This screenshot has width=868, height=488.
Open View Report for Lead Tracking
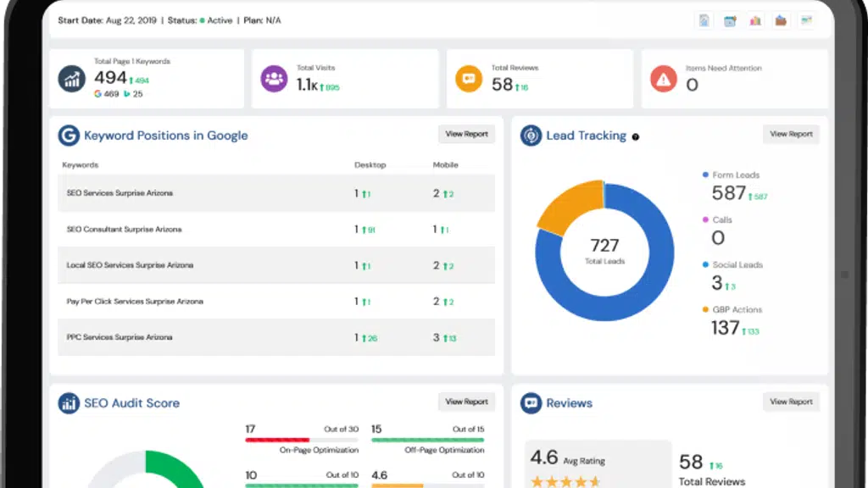point(791,134)
